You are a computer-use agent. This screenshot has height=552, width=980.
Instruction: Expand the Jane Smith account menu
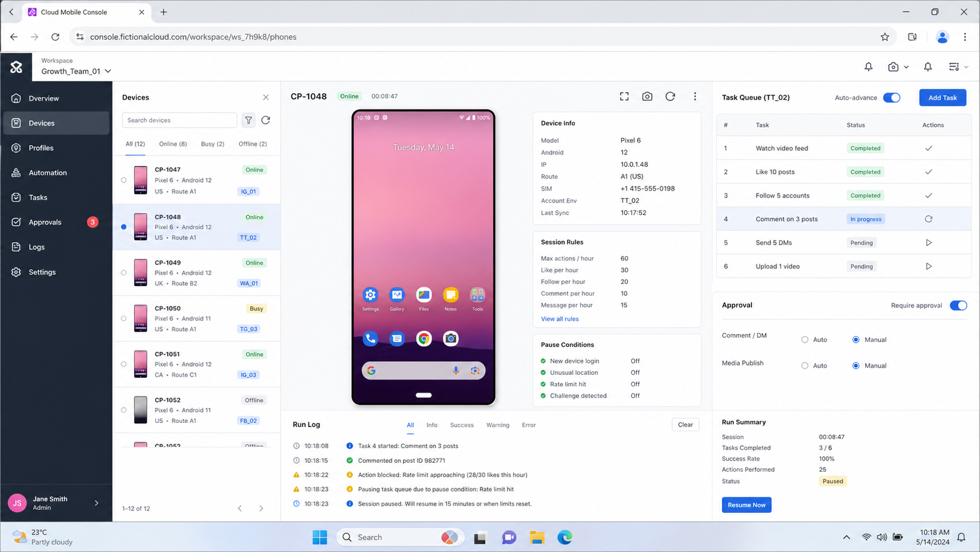coord(97,503)
